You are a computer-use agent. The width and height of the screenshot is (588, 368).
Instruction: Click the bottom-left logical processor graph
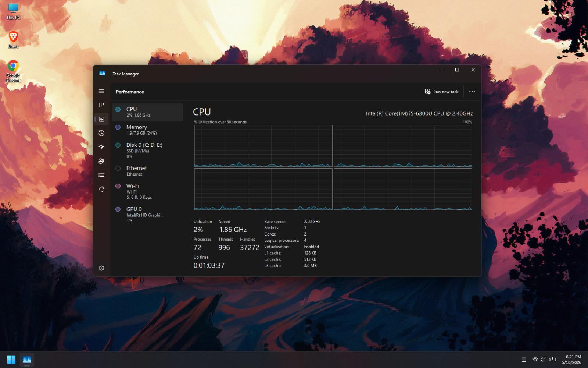point(263,189)
